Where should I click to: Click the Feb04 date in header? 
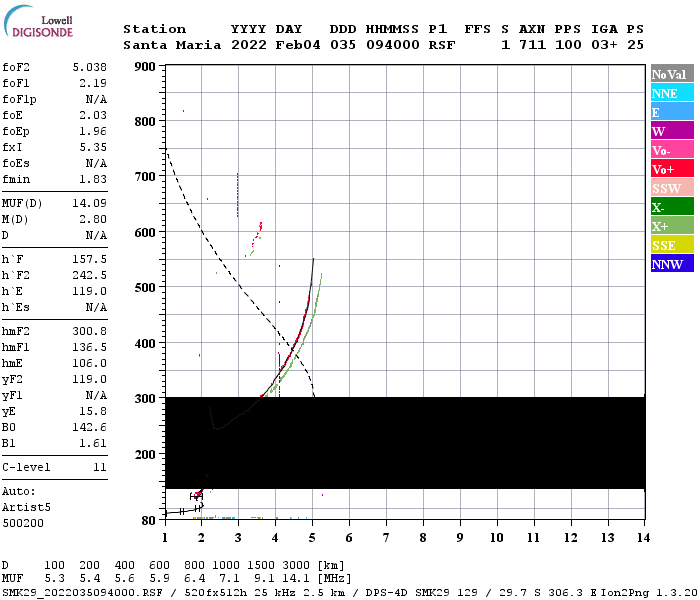298,45
